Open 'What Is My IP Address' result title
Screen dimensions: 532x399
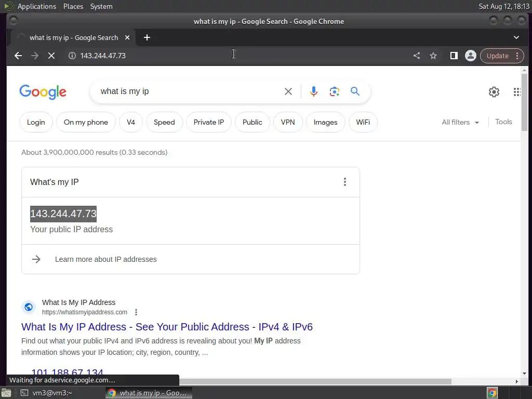tap(167, 327)
